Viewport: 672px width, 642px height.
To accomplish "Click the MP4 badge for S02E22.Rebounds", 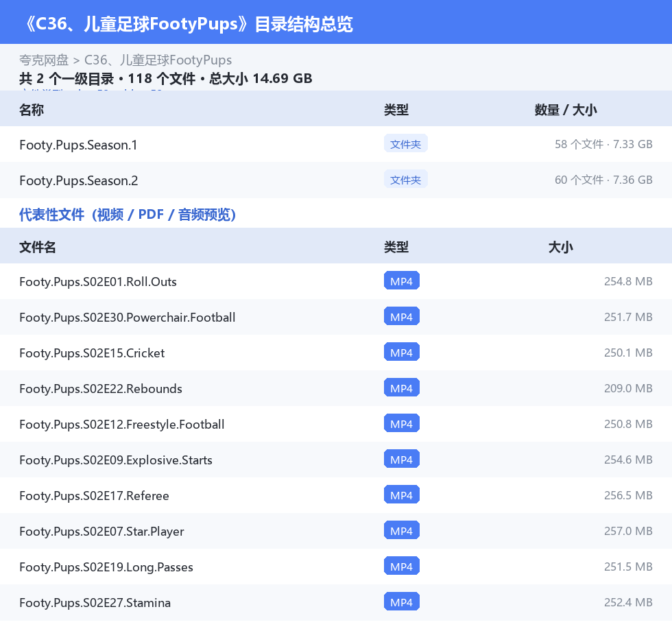I will [x=402, y=388].
